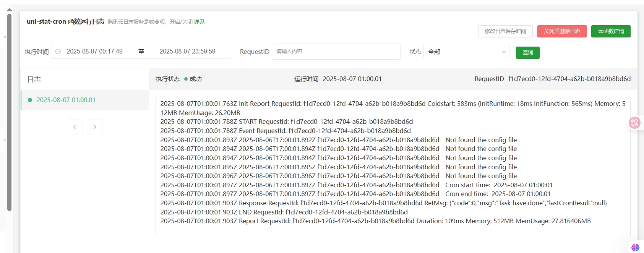Click the Cron end time log line
644x253 pixels.
click(355, 194)
